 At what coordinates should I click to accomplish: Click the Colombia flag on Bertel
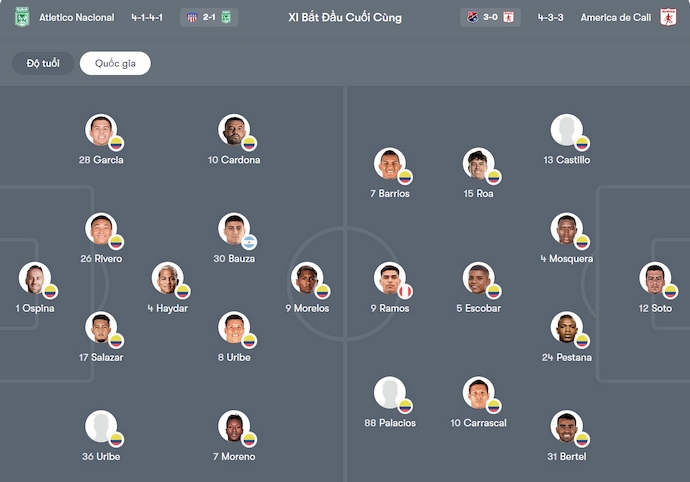582,440
